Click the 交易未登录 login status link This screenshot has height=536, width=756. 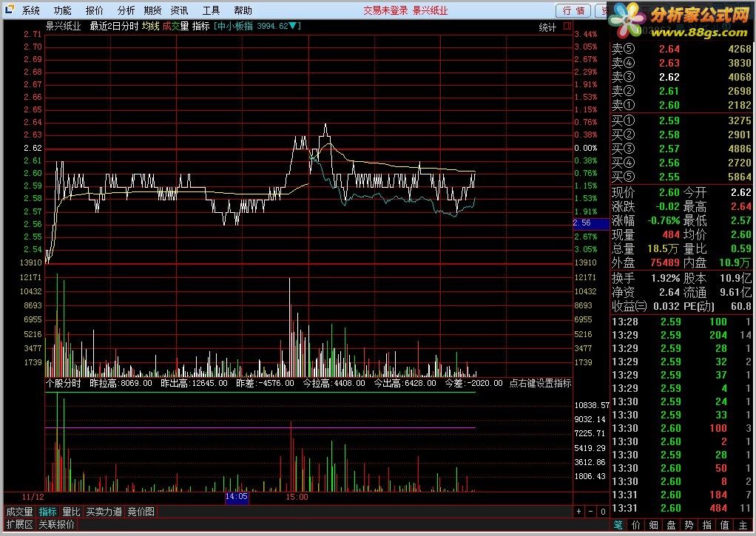coord(385,10)
